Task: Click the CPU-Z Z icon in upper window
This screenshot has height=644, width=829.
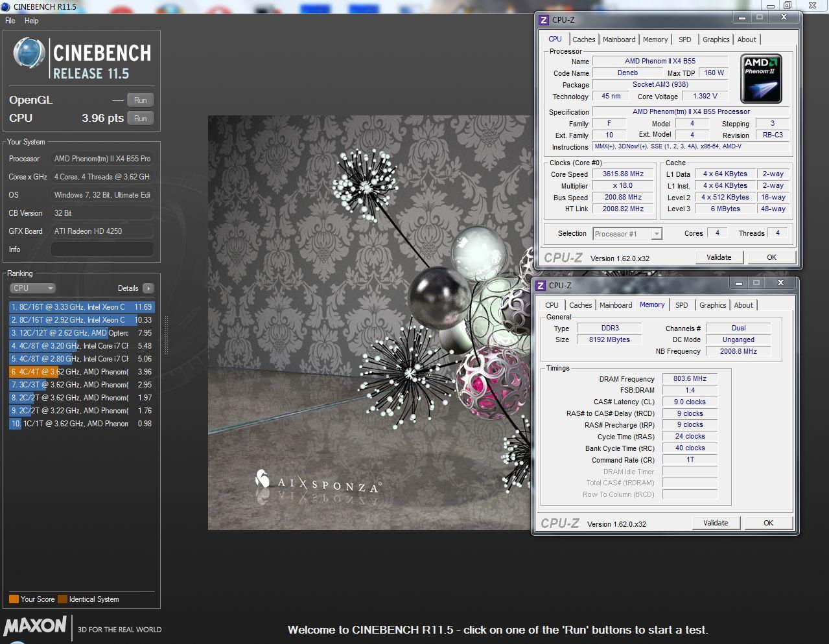Action: [x=544, y=19]
